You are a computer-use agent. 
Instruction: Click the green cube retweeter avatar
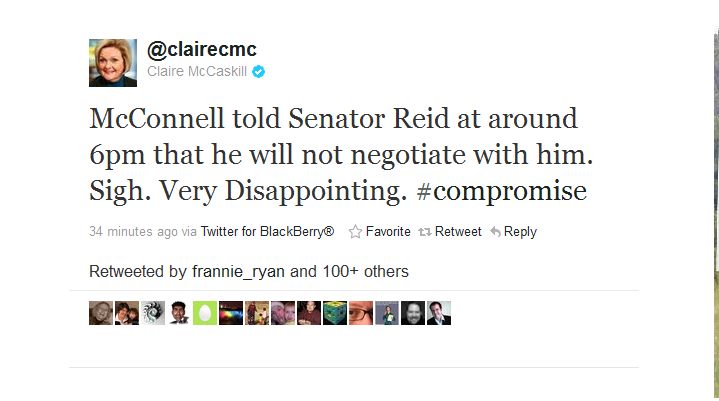tap(335, 313)
